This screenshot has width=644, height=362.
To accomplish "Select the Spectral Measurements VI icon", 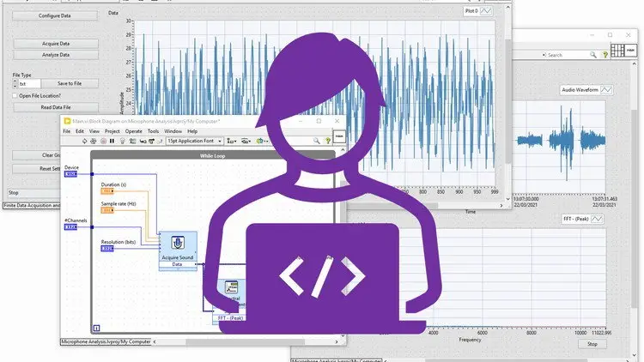I will pyautogui.click(x=231, y=287).
